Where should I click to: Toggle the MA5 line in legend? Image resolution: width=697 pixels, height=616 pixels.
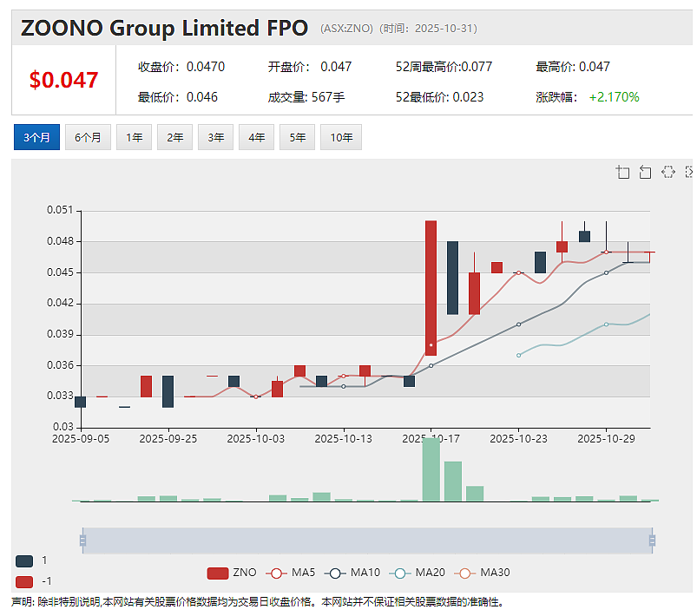coord(290,573)
